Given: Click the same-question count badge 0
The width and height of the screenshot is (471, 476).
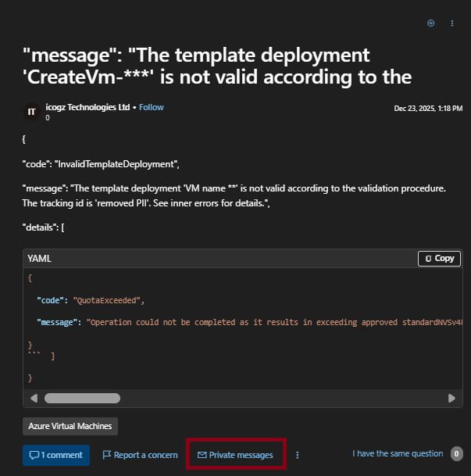Looking at the screenshot, I should [x=456, y=454].
